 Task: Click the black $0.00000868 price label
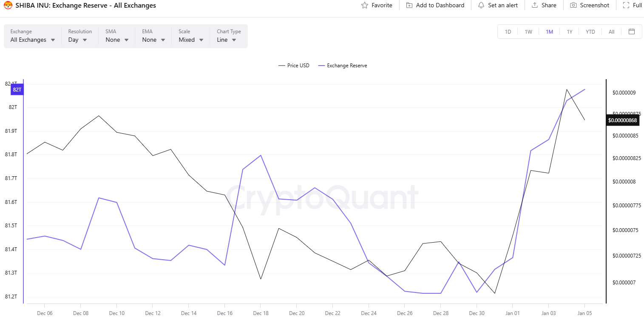[622, 120]
